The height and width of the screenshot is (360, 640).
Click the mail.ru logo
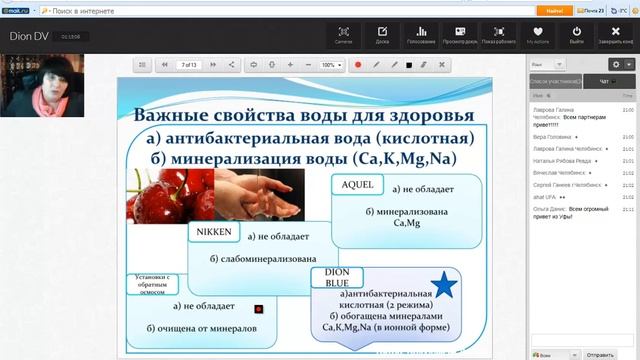click(x=16, y=11)
